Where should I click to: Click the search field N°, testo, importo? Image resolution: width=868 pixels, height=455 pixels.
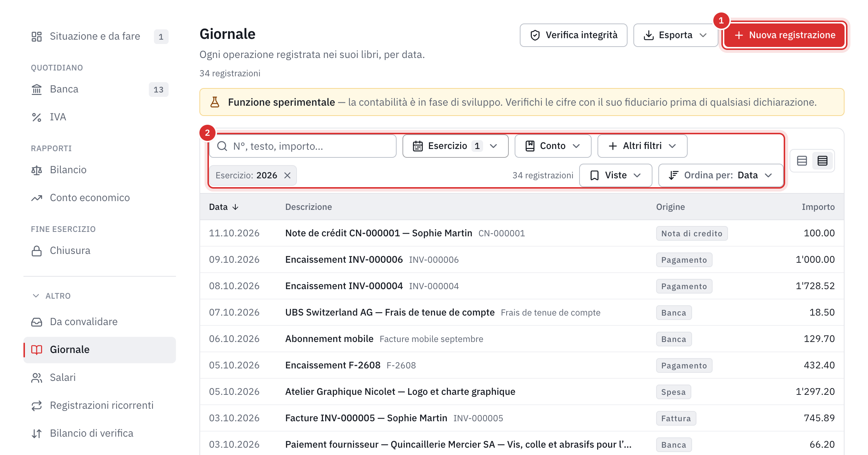tap(303, 146)
